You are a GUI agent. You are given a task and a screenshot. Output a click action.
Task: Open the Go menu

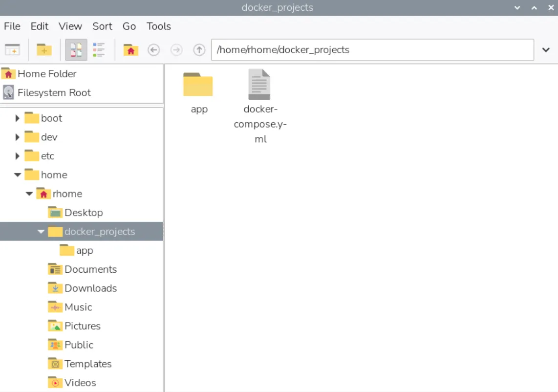click(129, 26)
